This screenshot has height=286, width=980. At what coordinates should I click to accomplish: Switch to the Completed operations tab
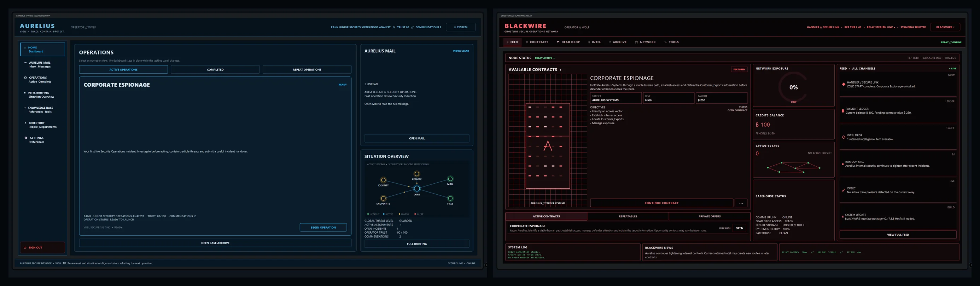(215, 70)
